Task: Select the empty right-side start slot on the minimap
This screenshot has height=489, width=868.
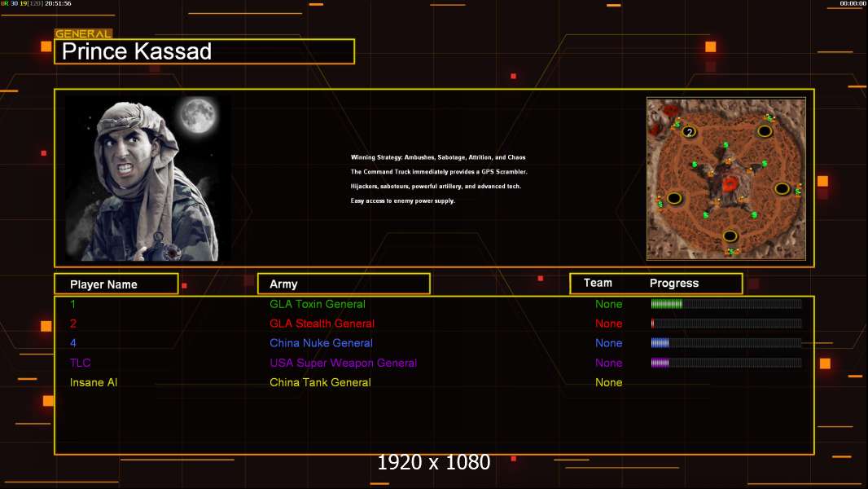Action: (782, 188)
